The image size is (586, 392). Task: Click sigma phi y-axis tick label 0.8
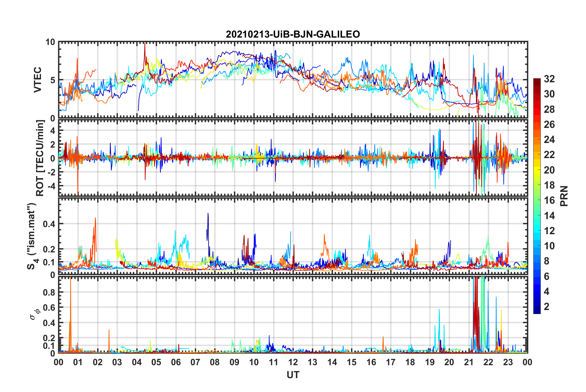pyautogui.click(x=49, y=292)
